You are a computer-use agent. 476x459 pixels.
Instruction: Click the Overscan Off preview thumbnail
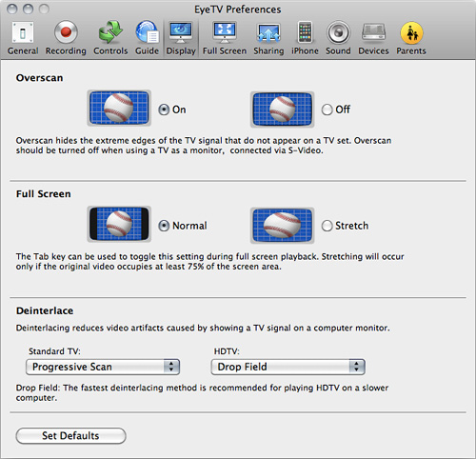(x=282, y=109)
